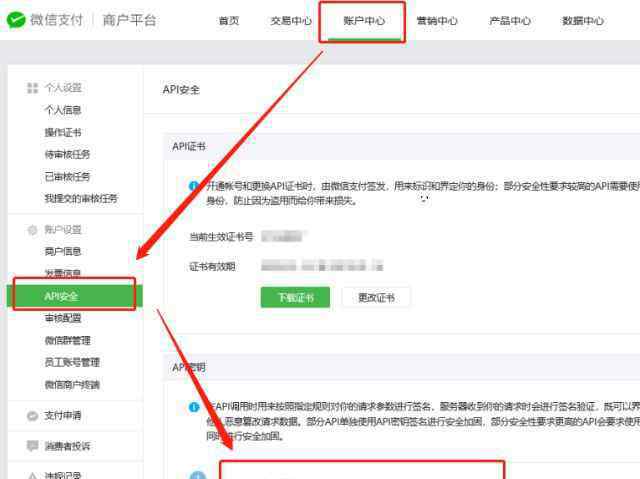Click the 个人设置 grid icon
This screenshot has height=479, width=640.
32,89
